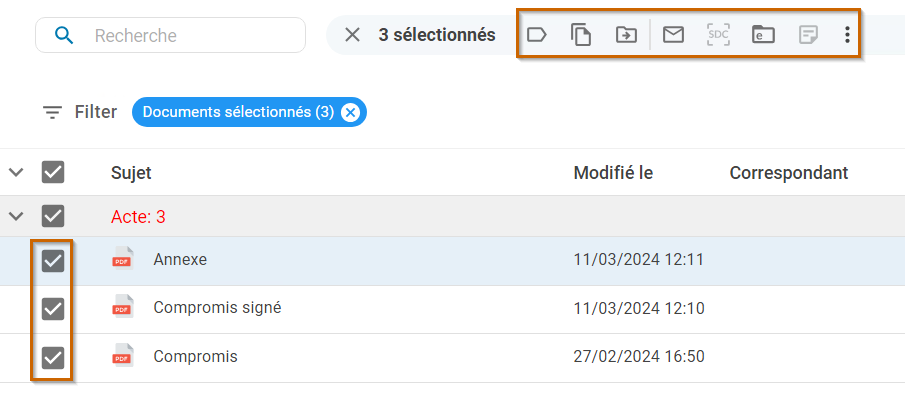Sort by the Sujet column header
The width and height of the screenshot is (905, 400).
131,173
